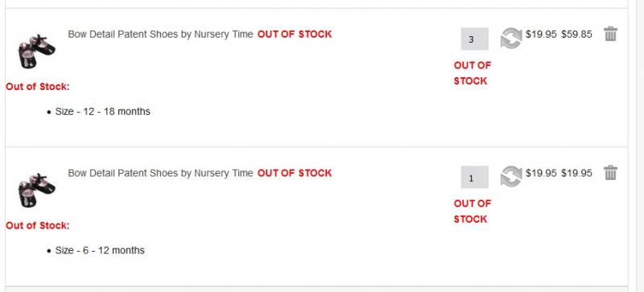Open the first Bow Detail Patent Shoes link
The height and width of the screenshot is (292, 644).
click(x=160, y=35)
